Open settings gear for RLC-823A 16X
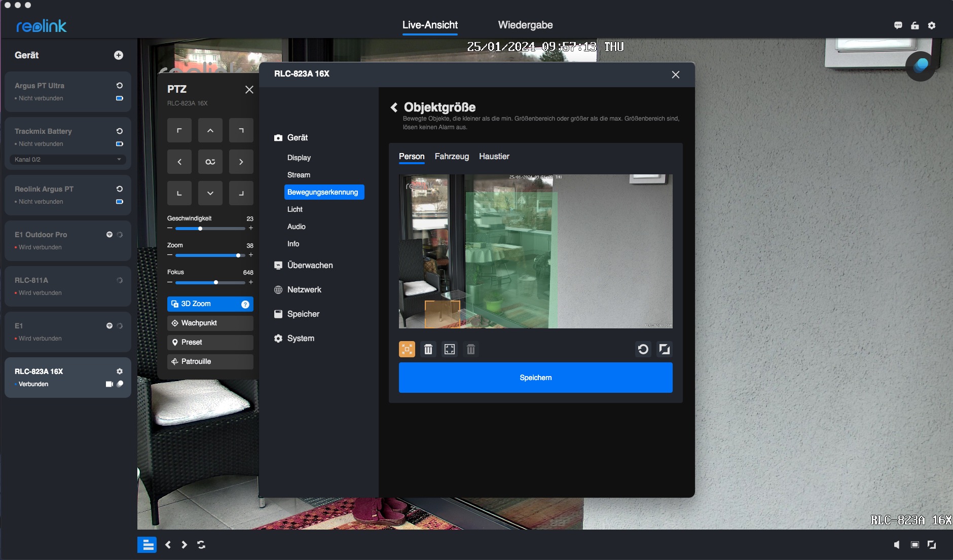The image size is (953, 560). coord(120,371)
